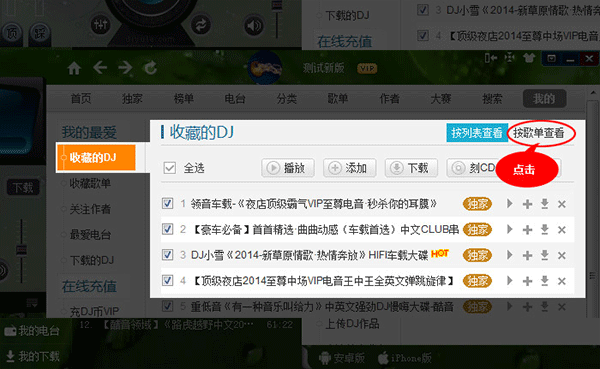Image resolution: width=600 pixels, height=369 pixels.
Task: Open the skin (shirt) icon in title bar
Action: pos(529,58)
